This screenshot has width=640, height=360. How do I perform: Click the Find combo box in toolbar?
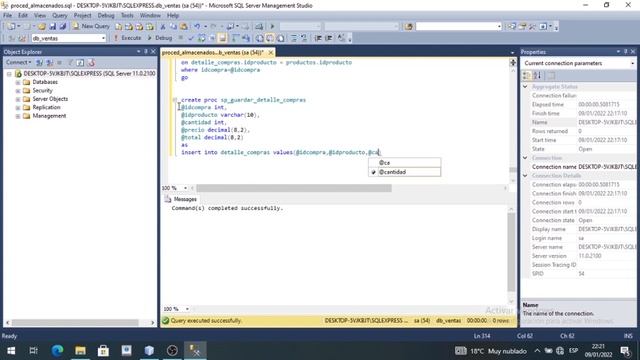pos(458,27)
